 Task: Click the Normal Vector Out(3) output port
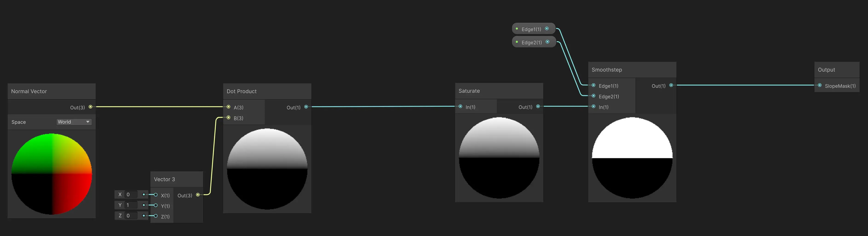(90, 107)
